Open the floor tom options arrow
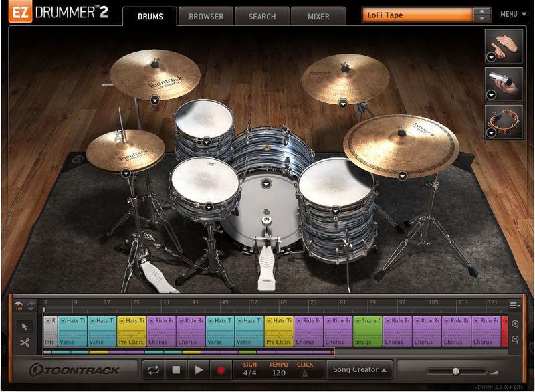Image resolution: width=535 pixels, height=392 pixels. point(336,211)
